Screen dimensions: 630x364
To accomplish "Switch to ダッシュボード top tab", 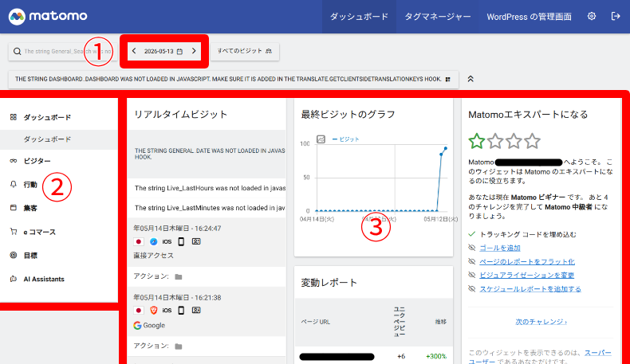I will click(359, 17).
